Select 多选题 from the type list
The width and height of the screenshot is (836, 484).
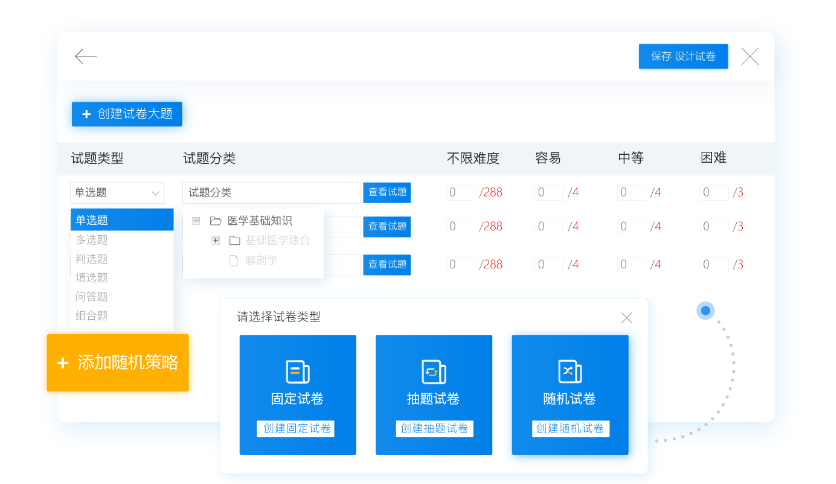pos(92,240)
